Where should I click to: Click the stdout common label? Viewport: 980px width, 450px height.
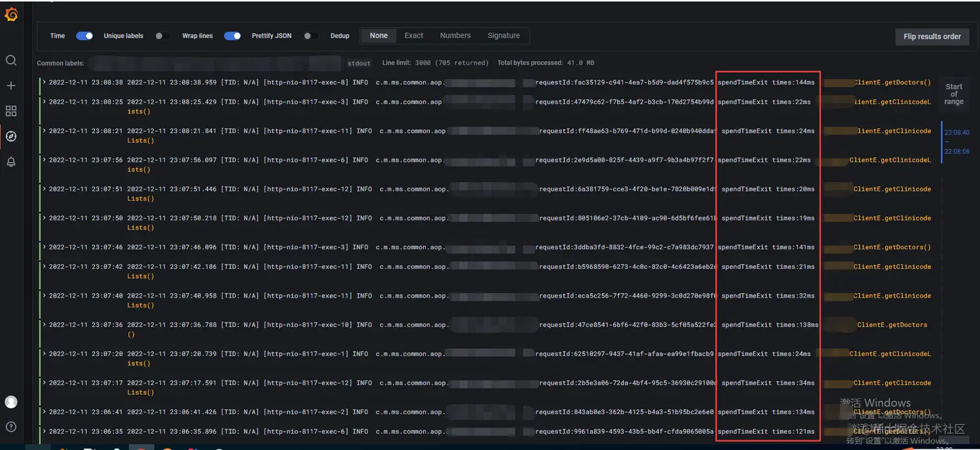(x=359, y=63)
